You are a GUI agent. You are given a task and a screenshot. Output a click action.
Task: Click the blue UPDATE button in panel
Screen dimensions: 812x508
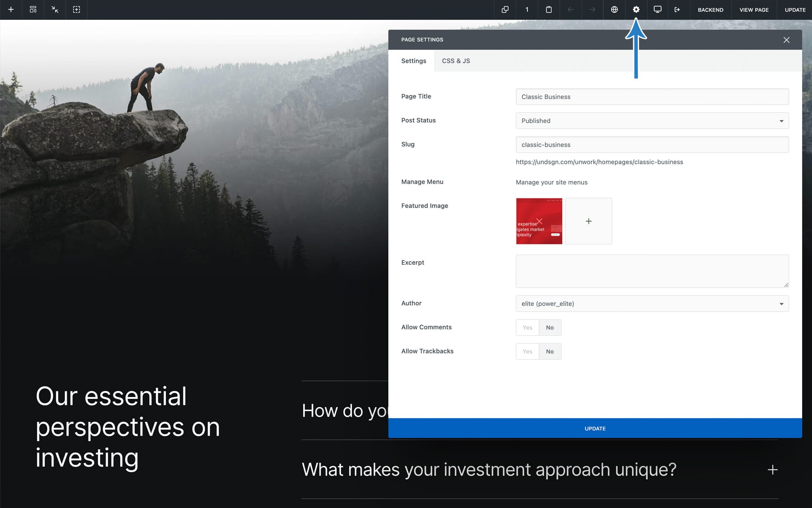pos(595,428)
